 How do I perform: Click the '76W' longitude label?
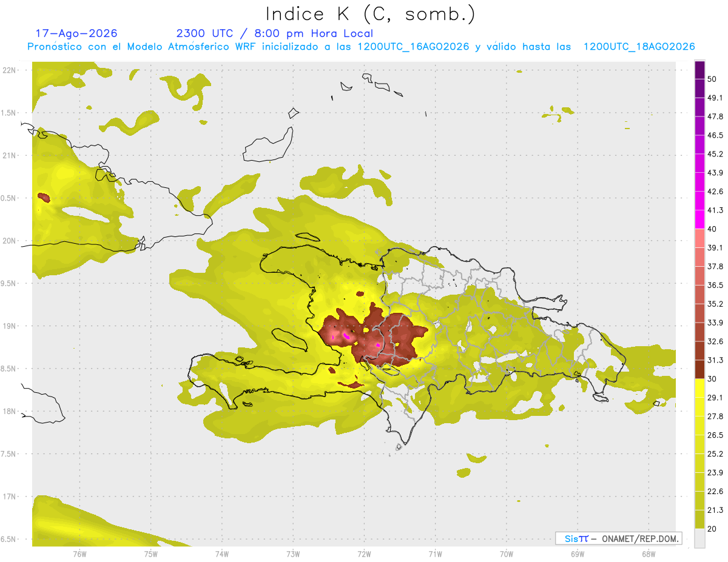79,554
